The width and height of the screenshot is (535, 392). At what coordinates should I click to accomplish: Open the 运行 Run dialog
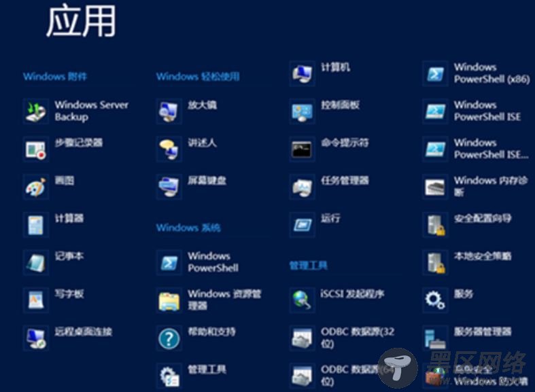315,224
